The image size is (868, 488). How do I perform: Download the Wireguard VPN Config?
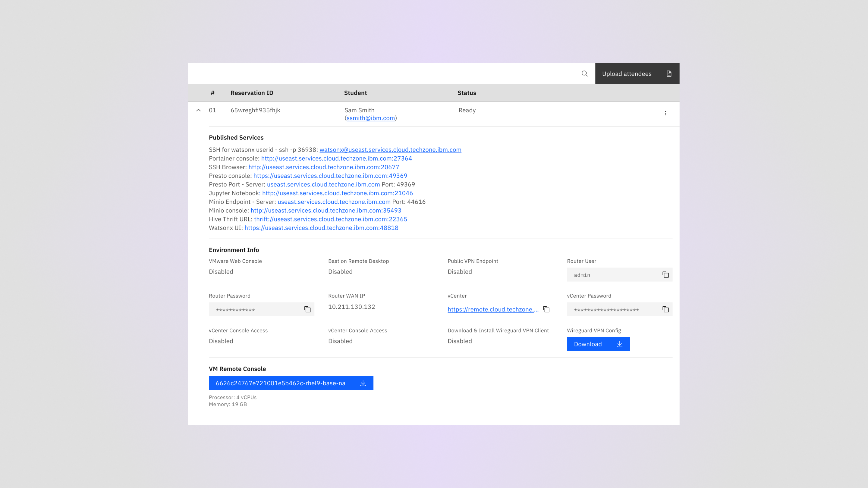(598, 344)
